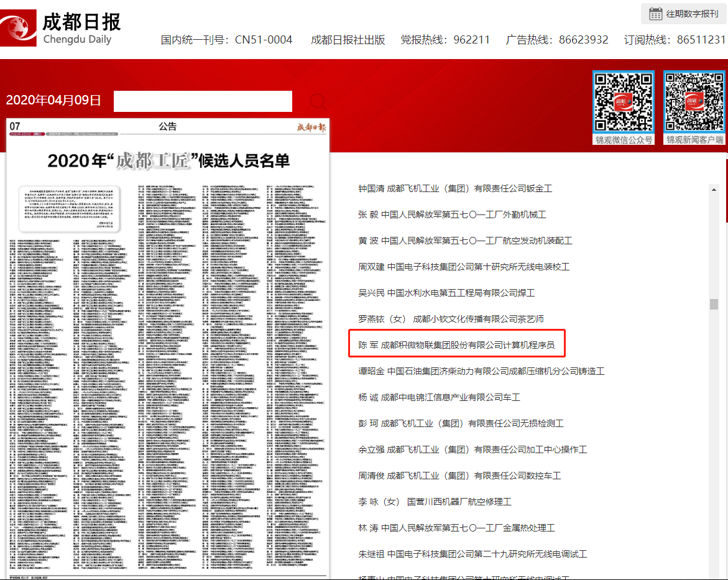Select the row 钟国清 成都飞机工业钣金工
This screenshot has height=580, width=728.
pyautogui.click(x=455, y=188)
